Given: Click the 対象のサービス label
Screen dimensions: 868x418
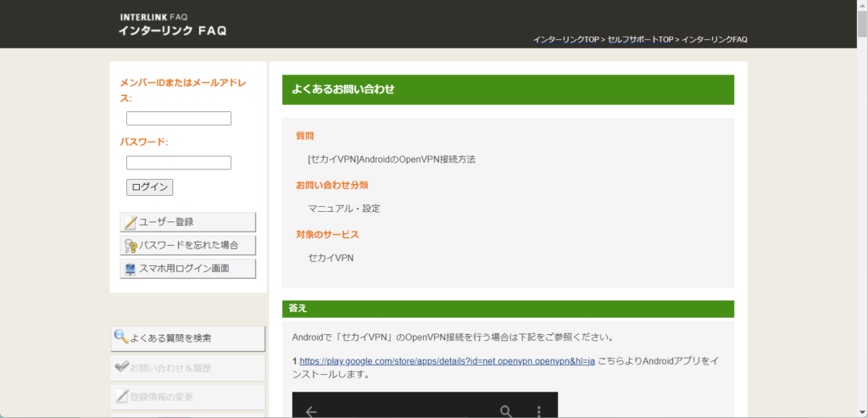Looking at the screenshot, I should click(x=328, y=234).
